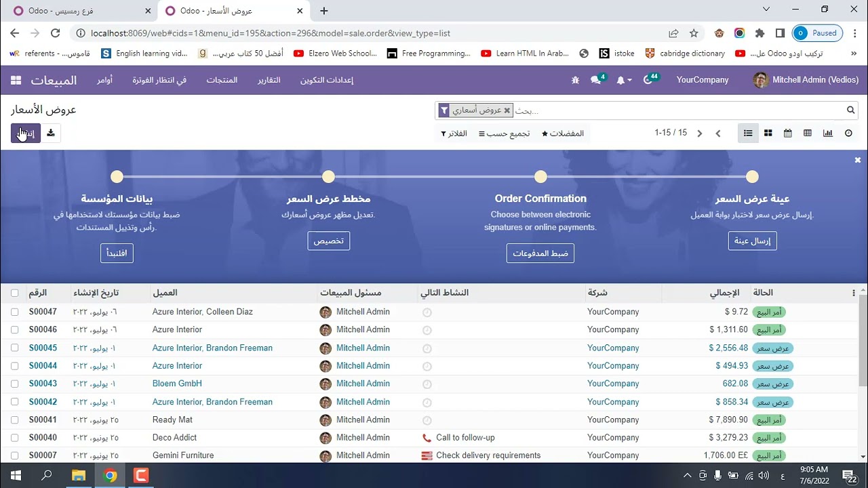Tick the checkbox for order S00040
This screenshot has width=868, height=488.
14,438
